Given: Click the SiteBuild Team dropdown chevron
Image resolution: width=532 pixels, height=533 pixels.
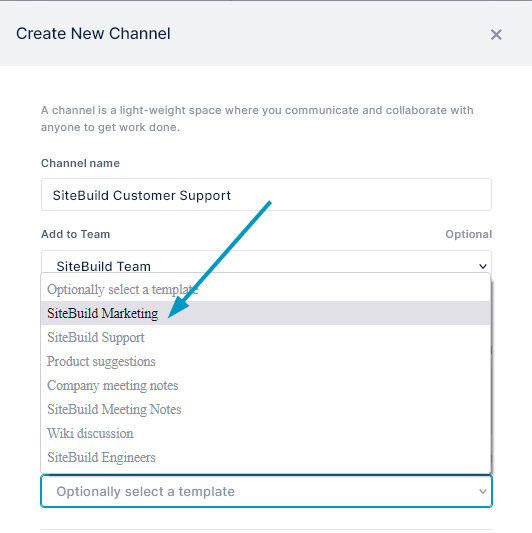Looking at the screenshot, I should (483, 266).
